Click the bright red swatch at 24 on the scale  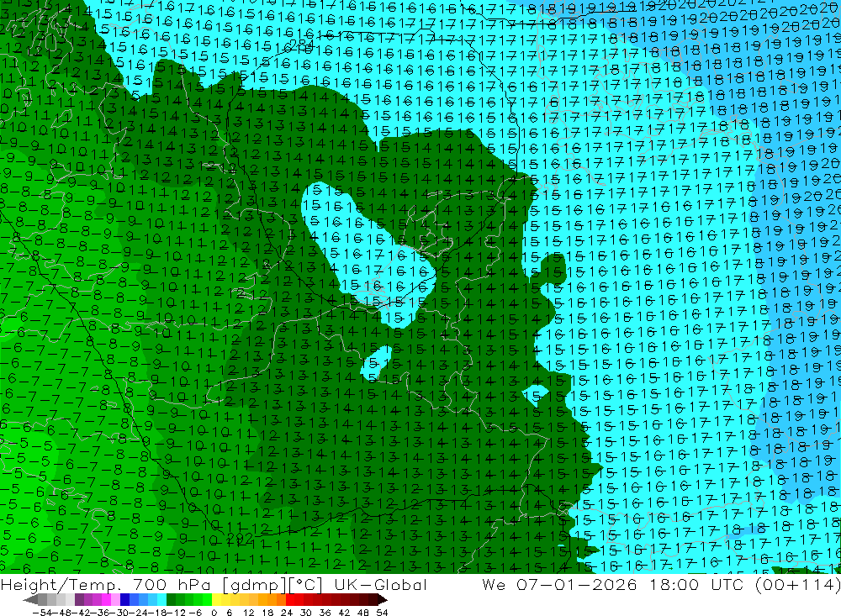pyautogui.click(x=290, y=599)
